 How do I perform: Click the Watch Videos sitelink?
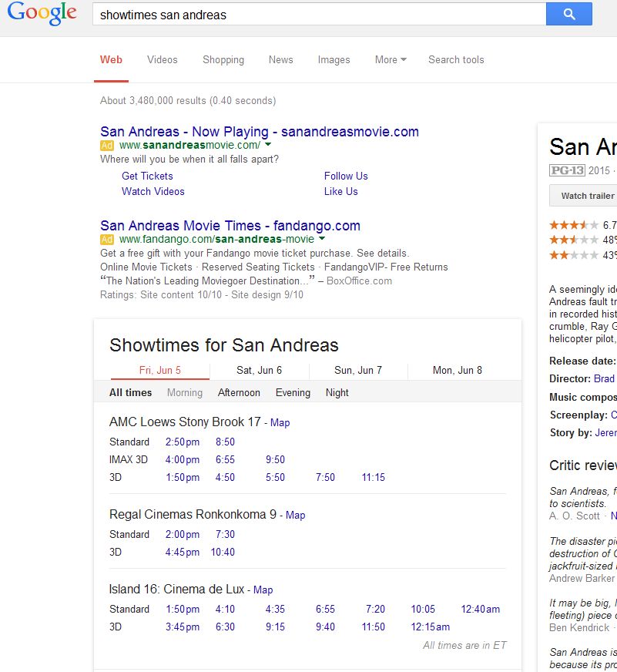(153, 192)
